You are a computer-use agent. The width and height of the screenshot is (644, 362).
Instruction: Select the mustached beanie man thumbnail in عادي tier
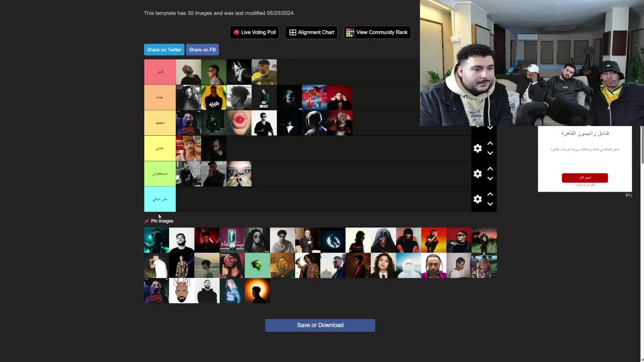(x=189, y=148)
